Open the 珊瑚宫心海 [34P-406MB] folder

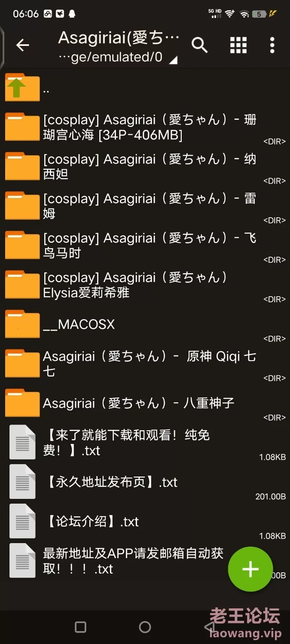tap(145, 127)
